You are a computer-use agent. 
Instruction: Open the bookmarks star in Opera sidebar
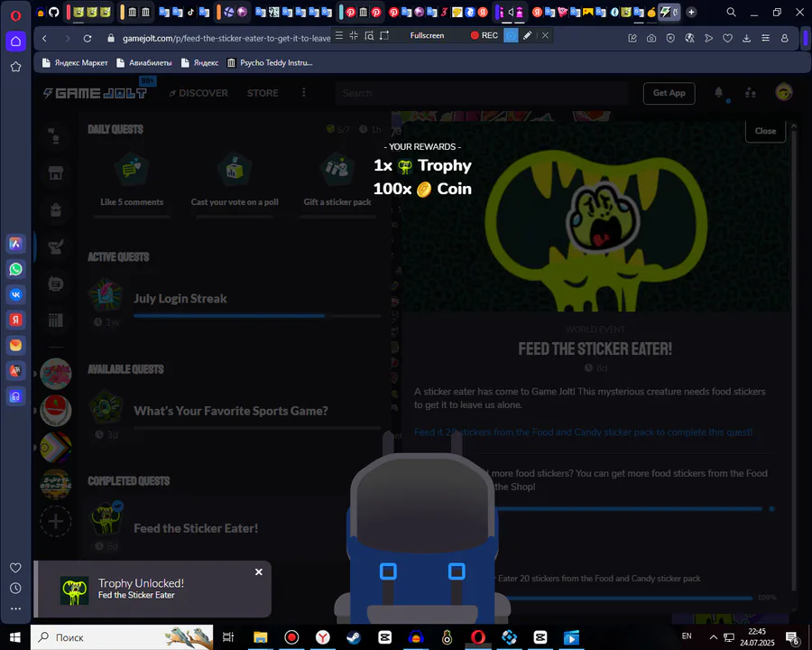point(15,67)
